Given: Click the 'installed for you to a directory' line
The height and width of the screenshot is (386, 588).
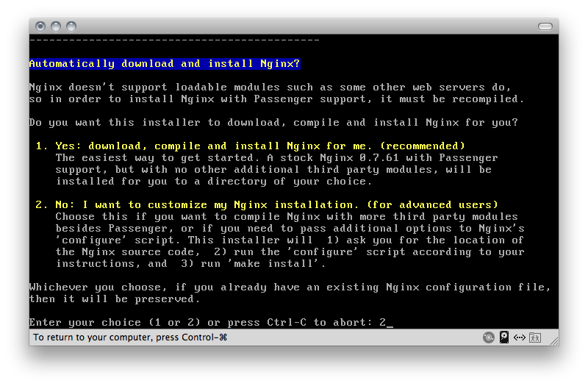Looking at the screenshot, I should (214, 181).
